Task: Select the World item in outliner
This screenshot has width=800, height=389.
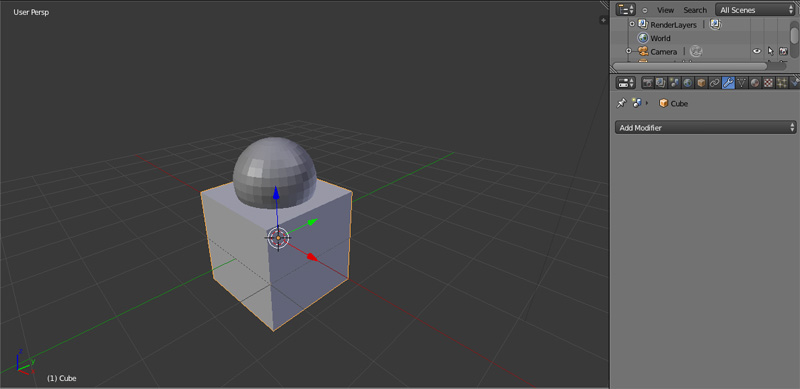Action: [660, 38]
